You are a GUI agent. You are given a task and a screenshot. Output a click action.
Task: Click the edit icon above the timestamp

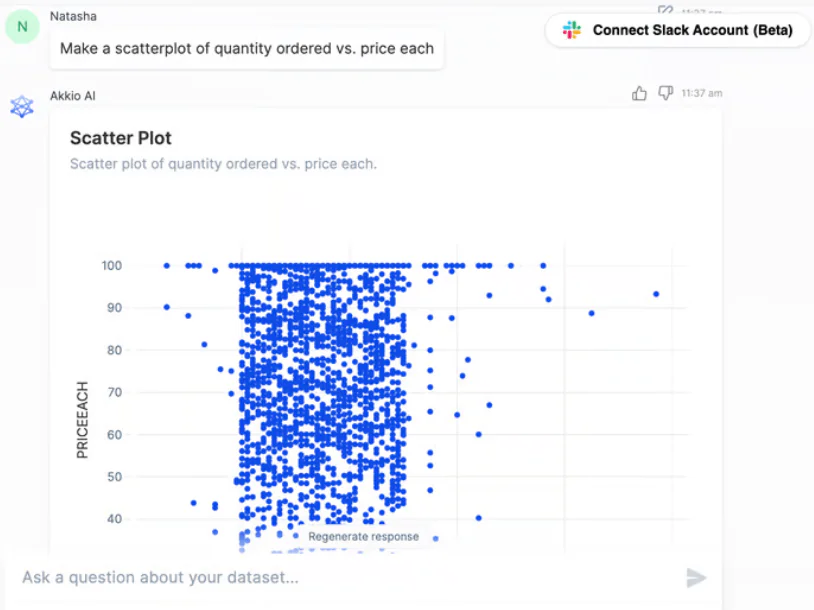point(665,10)
